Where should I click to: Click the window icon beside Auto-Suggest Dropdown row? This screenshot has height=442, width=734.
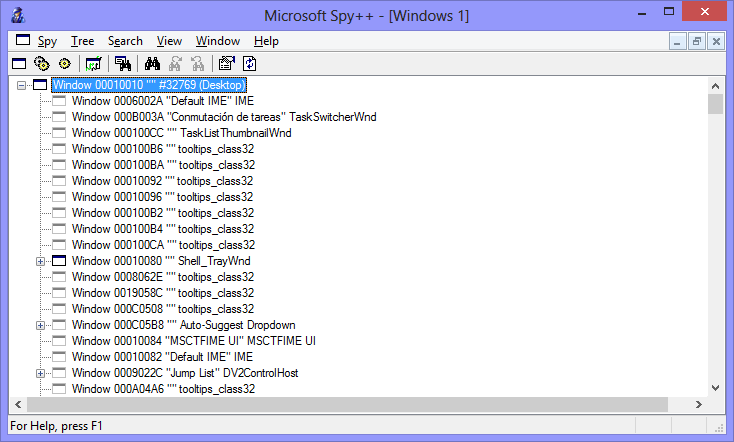(x=59, y=324)
